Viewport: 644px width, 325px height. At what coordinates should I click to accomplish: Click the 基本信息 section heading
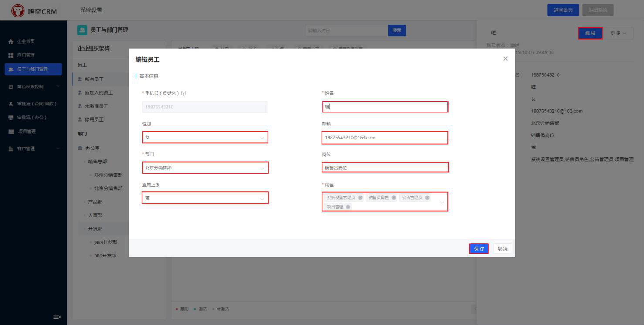(x=149, y=76)
